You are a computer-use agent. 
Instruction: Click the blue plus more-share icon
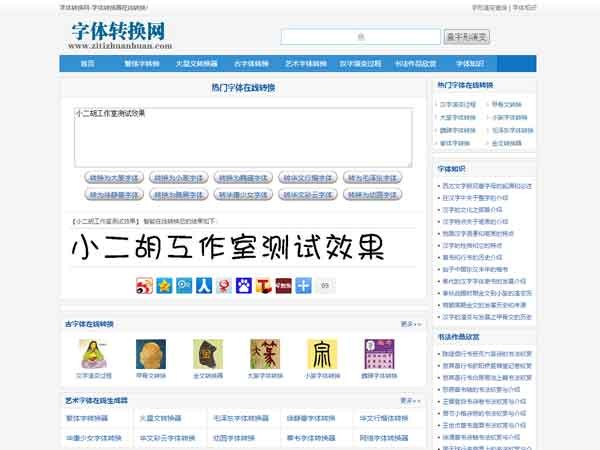305,286
